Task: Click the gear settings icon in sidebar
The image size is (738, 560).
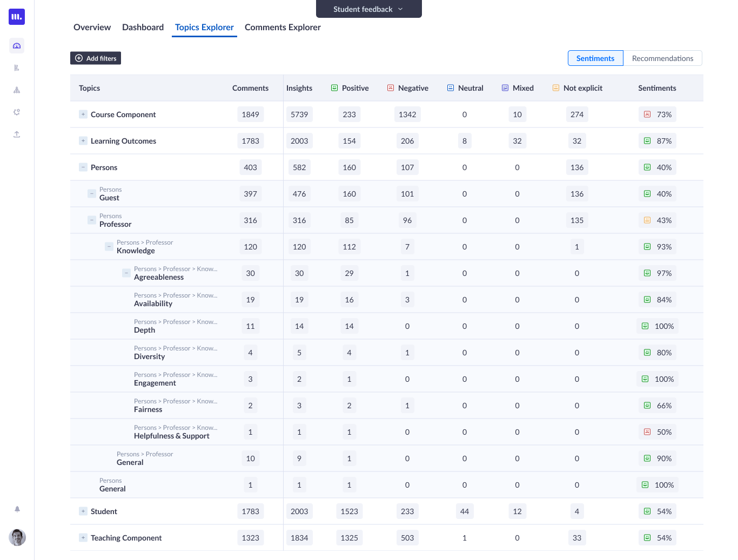Action: 17,112
